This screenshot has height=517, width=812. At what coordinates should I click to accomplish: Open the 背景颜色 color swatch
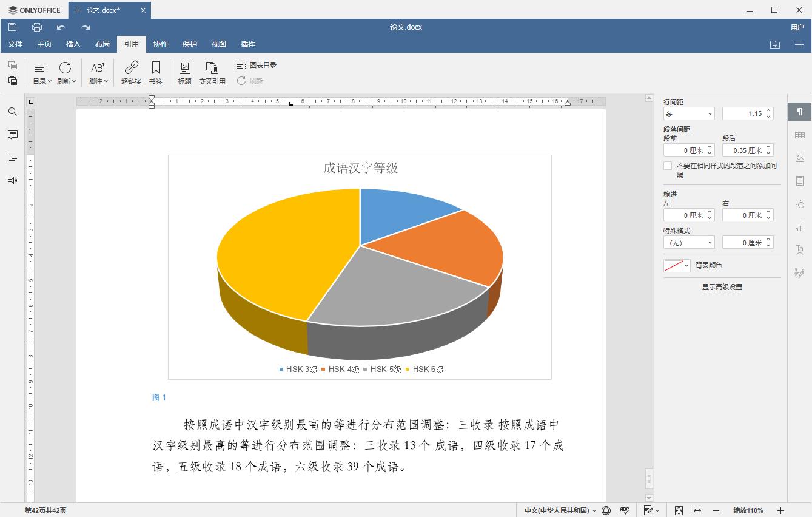677,265
